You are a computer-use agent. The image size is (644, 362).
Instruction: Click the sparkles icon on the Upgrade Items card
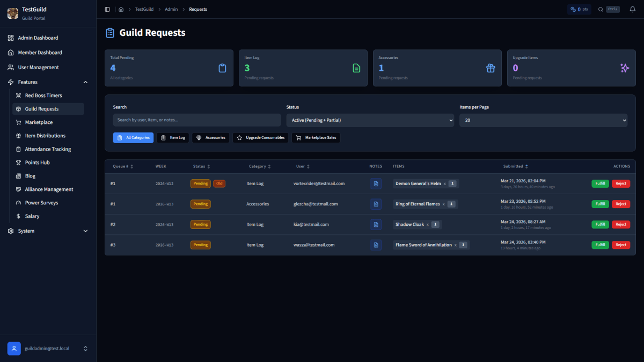pos(624,68)
